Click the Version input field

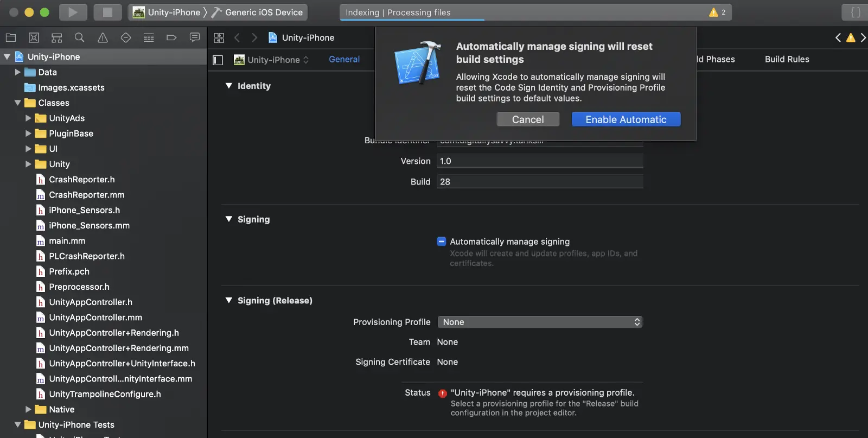coord(540,161)
